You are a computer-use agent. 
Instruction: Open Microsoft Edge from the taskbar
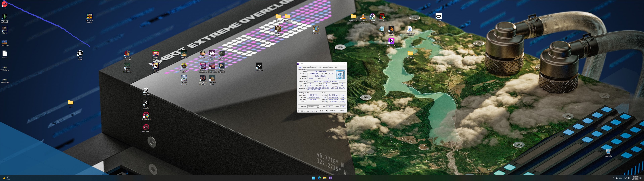click(319, 178)
